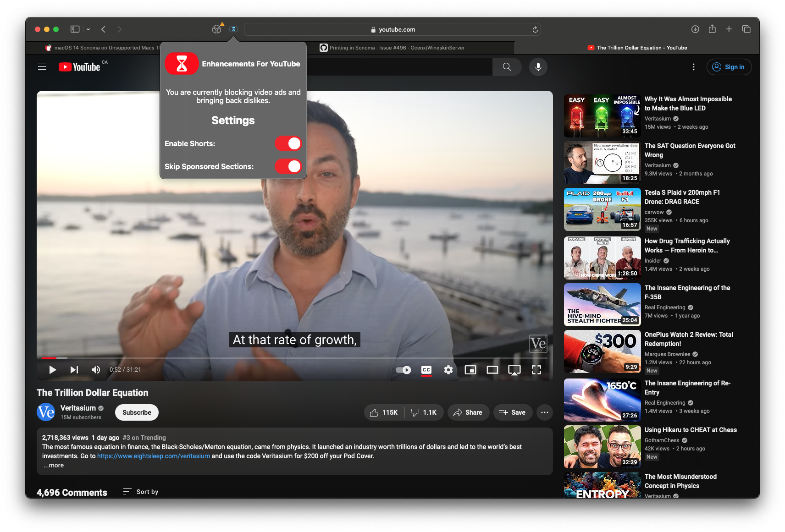The width and height of the screenshot is (785, 532).
Task: Open a new Safari tab
Action: [729, 29]
